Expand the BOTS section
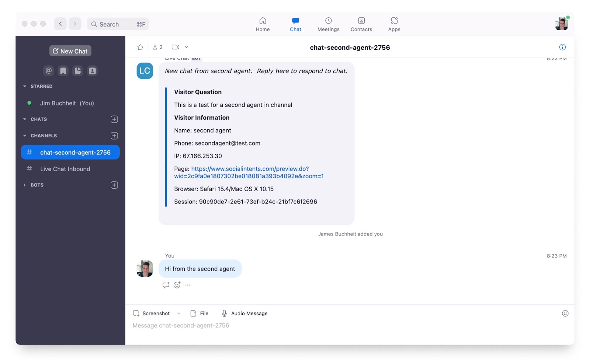The height and width of the screenshot is (364, 590). (x=25, y=185)
